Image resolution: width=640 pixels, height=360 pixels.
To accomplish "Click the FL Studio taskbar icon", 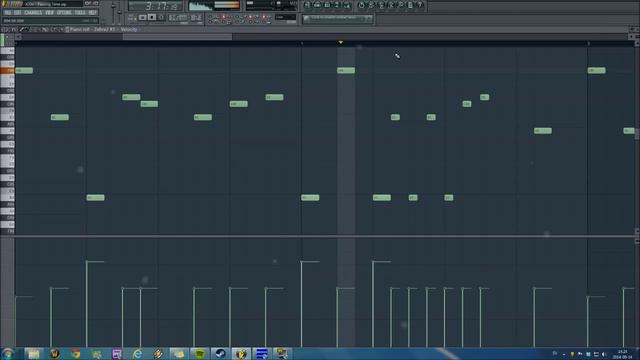I will [x=241, y=353].
